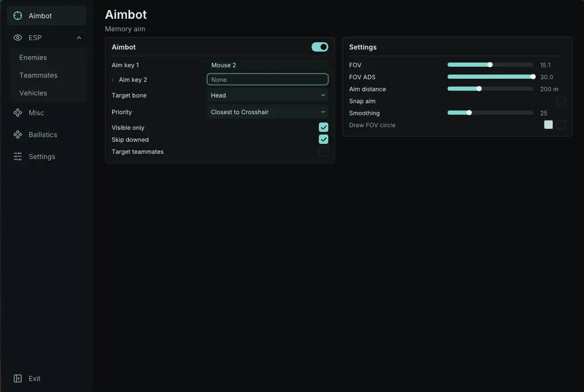This screenshot has height=392, width=584.
Task: Enable the Snap aim checkbox
Action: 561,101
